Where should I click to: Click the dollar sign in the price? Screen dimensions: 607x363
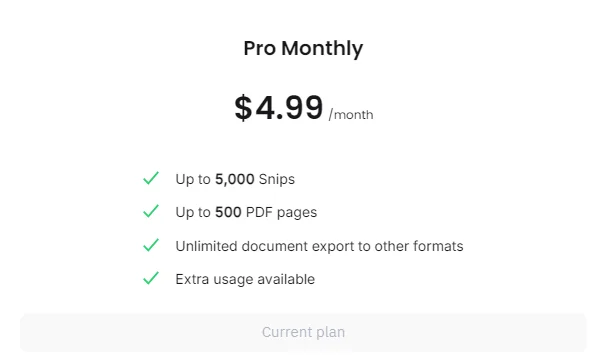(243, 108)
